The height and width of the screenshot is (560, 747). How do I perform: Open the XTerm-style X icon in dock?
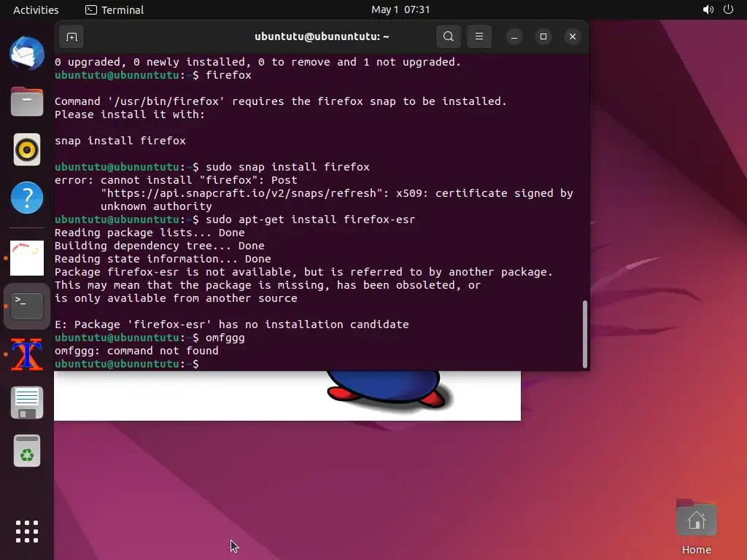pyautogui.click(x=27, y=354)
